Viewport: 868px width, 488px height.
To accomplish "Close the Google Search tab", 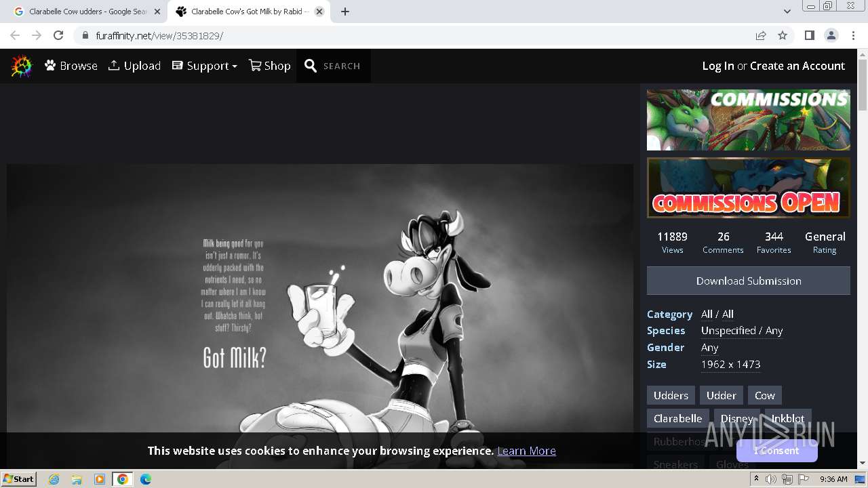I will [x=157, y=12].
